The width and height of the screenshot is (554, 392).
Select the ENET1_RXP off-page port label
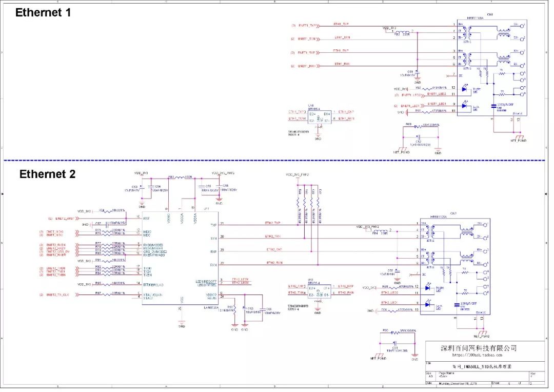point(306,53)
